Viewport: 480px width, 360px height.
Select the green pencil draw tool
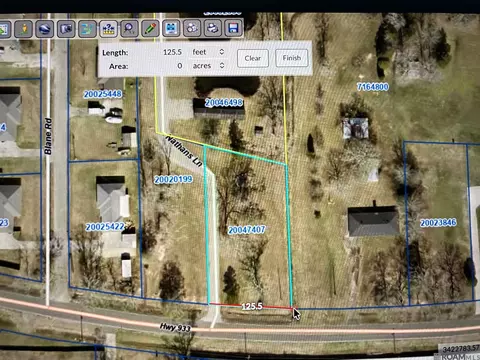[x=150, y=29]
